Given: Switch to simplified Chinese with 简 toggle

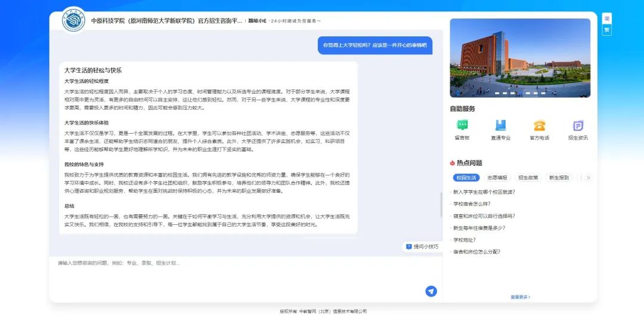Looking at the screenshot, I should 606,18.
